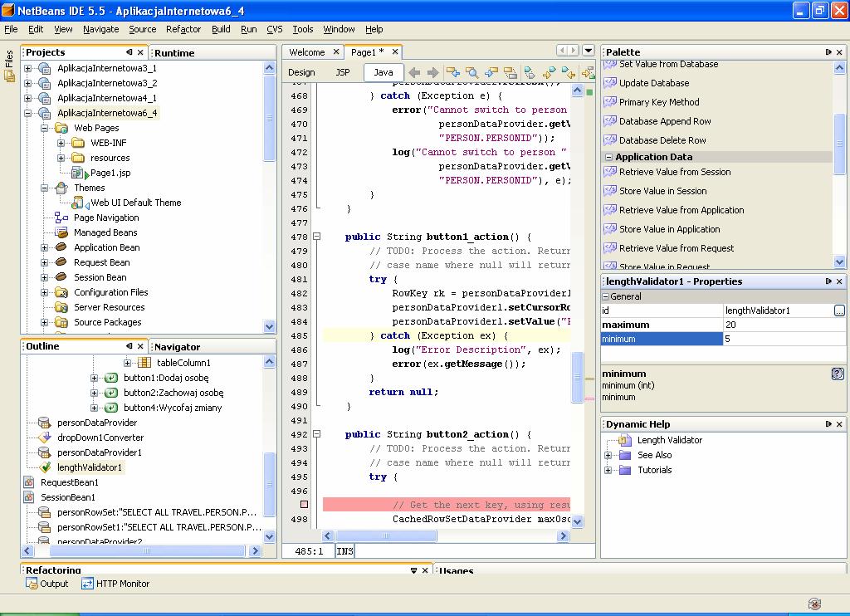This screenshot has height=616, width=850.
Task: Expand the WEB-INF folder
Action: coord(61,143)
